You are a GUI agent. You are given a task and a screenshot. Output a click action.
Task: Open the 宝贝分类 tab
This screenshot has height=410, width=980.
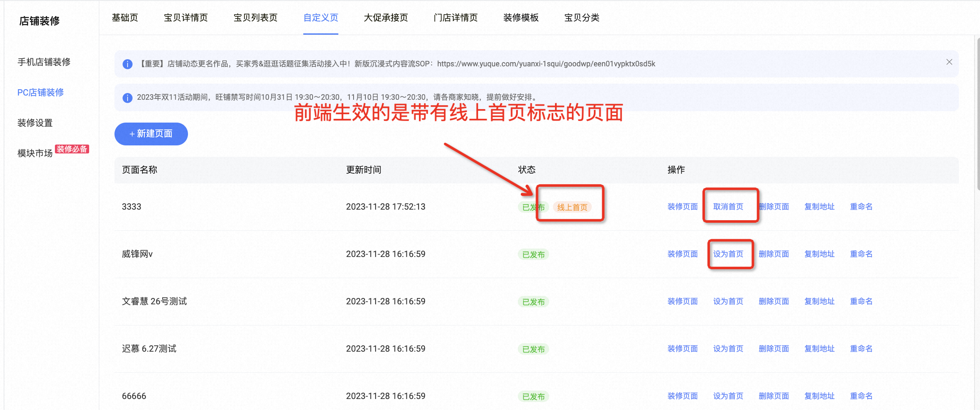click(582, 18)
